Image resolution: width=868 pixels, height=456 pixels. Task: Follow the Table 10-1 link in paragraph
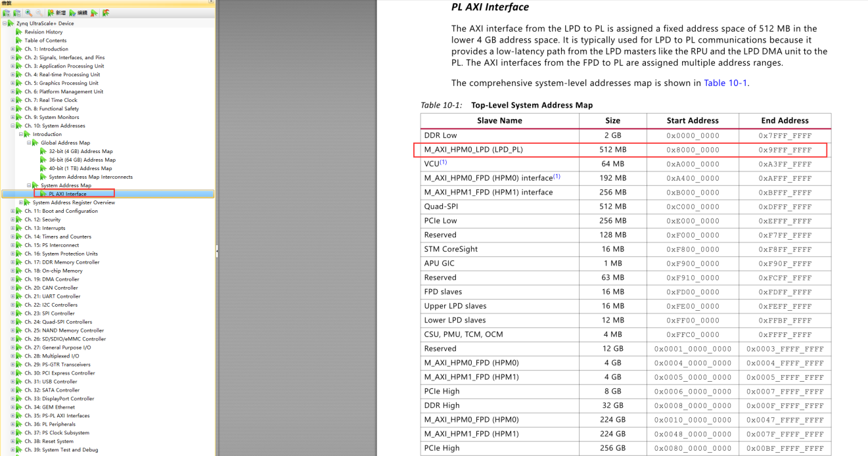tap(725, 83)
